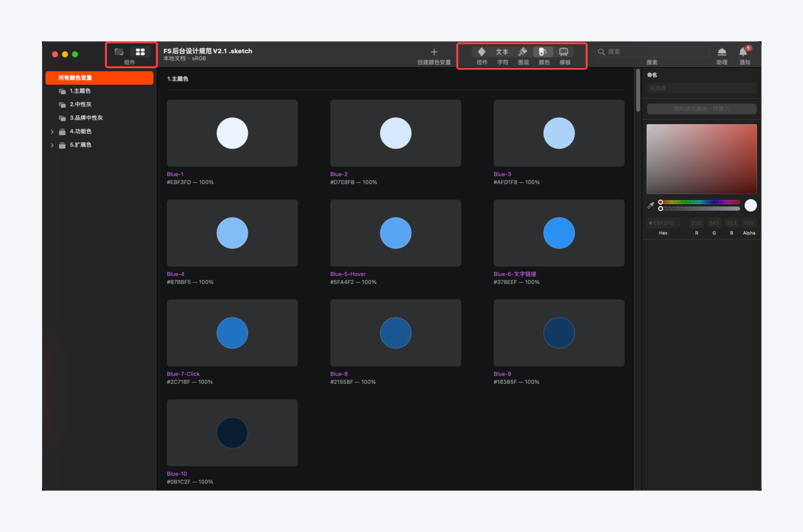
Task: Click the current color preview circle
Action: pos(750,205)
